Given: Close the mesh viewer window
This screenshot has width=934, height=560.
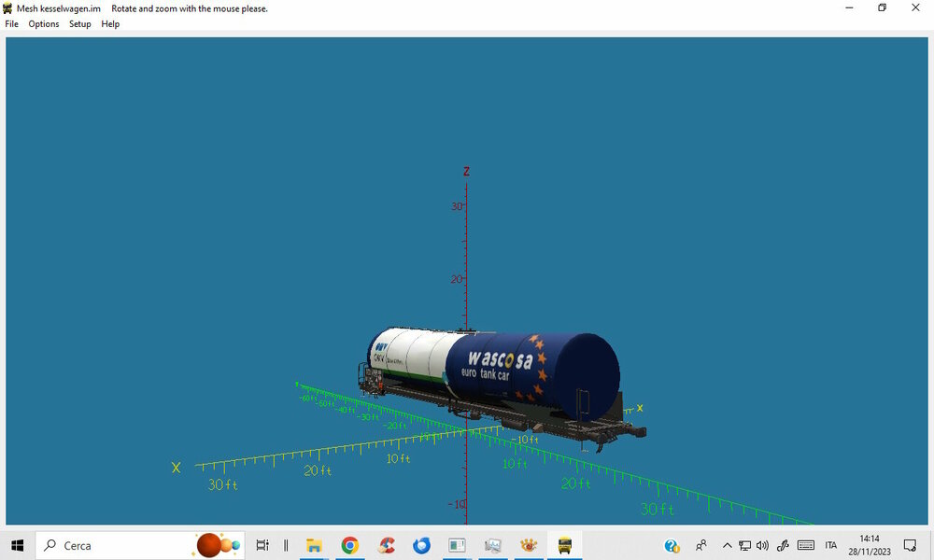Looking at the screenshot, I should [915, 7].
